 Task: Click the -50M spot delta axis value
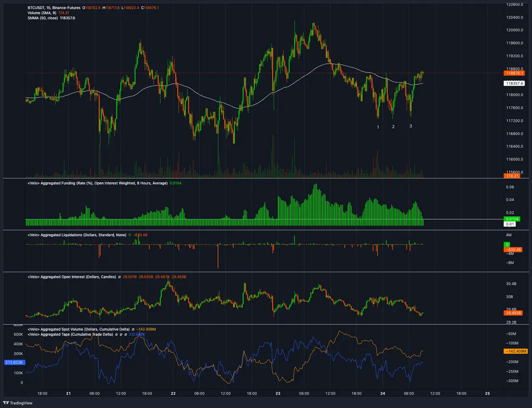pyautogui.click(x=511, y=333)
